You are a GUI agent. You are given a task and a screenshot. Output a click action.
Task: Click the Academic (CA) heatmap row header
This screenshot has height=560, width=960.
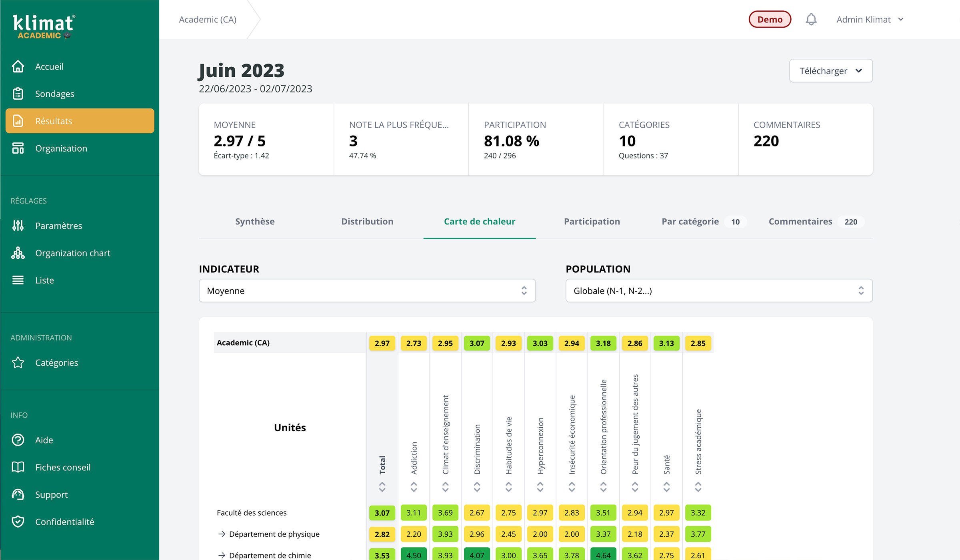(x=243, y=343)
